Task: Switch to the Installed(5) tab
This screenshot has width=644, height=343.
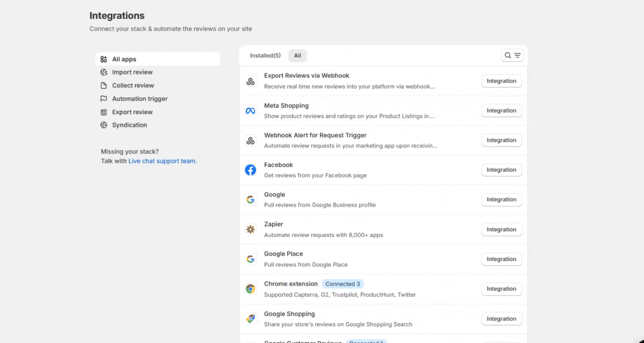Action: coord(265,55)
